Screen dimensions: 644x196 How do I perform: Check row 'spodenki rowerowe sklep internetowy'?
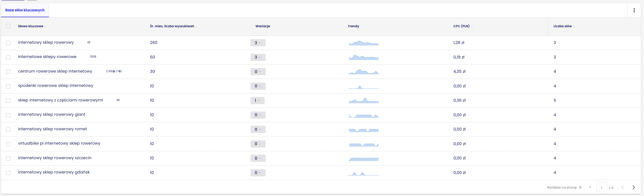click(8, 86)
